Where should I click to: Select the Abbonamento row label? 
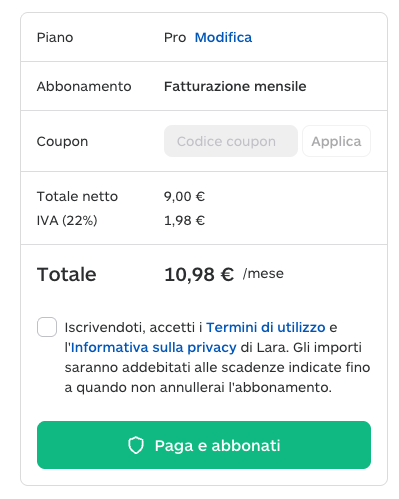coord(84,86)
